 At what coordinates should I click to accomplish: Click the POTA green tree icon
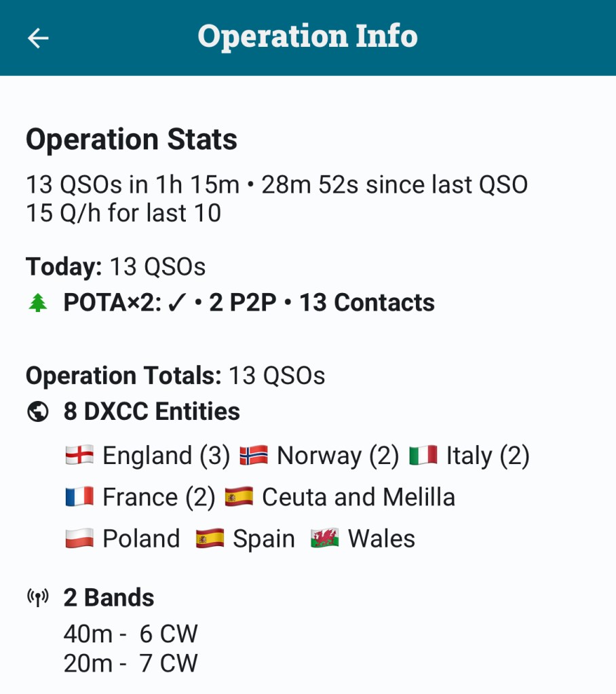pos(38,303)
